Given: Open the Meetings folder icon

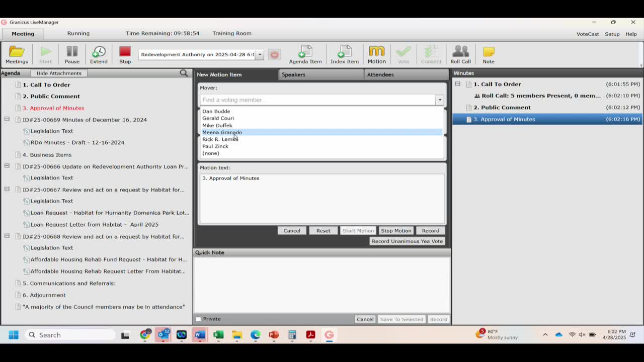Looking at the screenshot, I should click(x=17, y=54).
